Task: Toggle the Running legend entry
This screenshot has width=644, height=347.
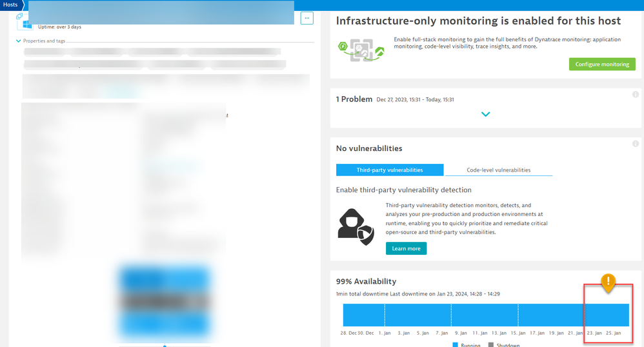Action: [468, 345]
